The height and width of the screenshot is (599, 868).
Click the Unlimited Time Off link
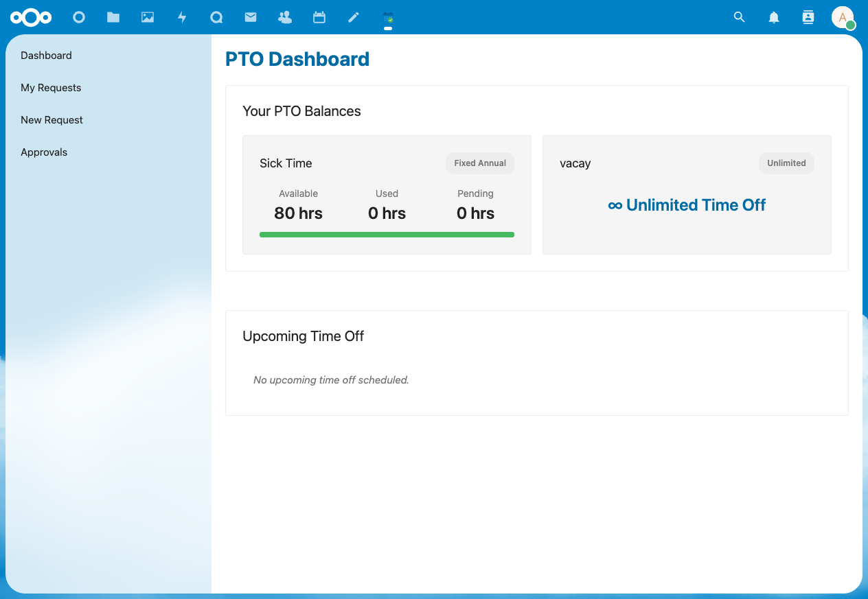tap(687, 204)
